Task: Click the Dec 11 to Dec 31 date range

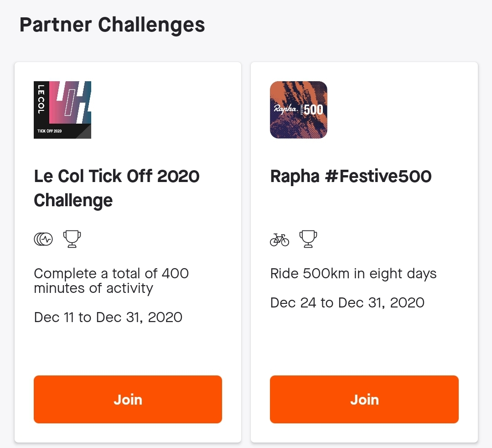Action: click(108, 317)
